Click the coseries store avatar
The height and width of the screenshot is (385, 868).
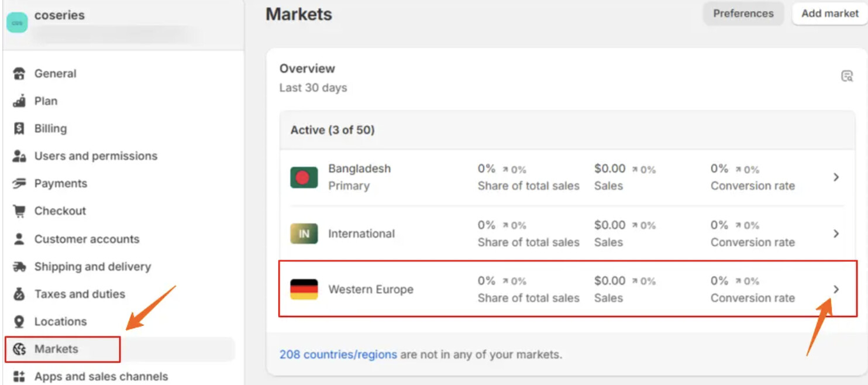17,22
